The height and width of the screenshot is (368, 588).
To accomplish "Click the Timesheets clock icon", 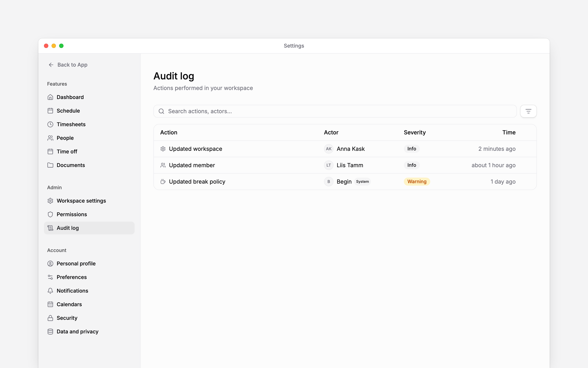I will tap(50, 124).
